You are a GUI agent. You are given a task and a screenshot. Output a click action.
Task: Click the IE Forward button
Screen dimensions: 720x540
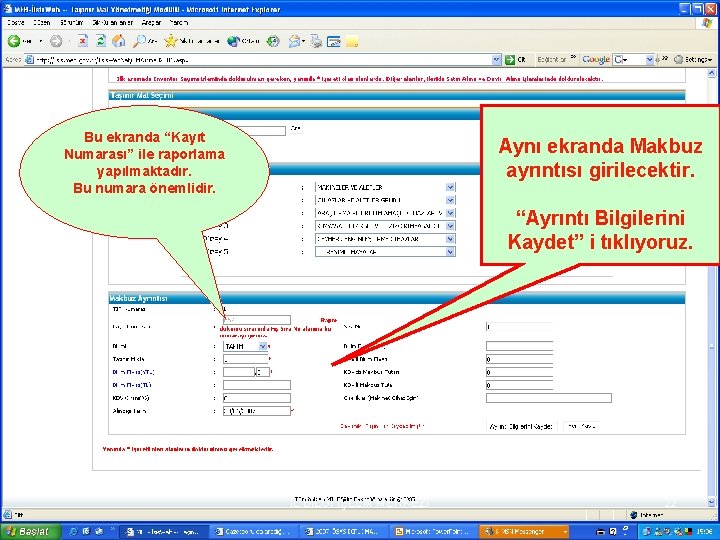56,41
